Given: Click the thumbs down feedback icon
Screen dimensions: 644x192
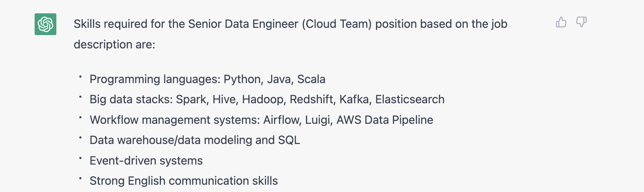Looking at the screenshot, I should (x=581, y=22).
